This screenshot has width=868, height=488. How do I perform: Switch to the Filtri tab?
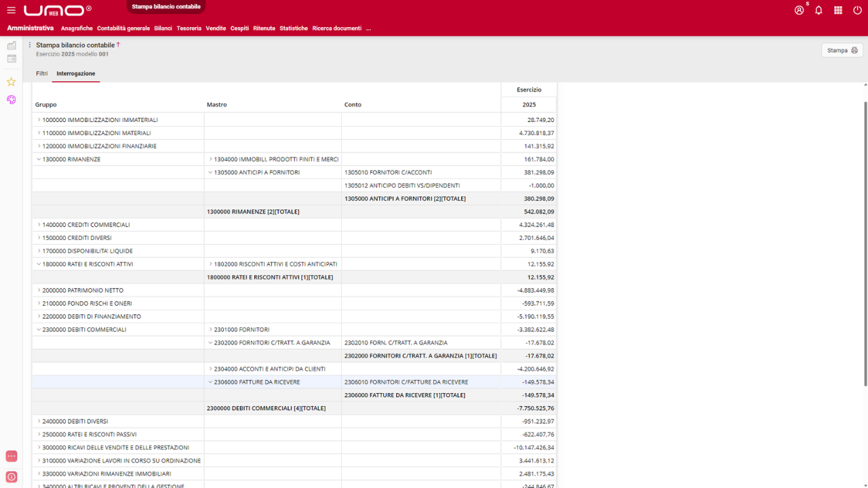[42, 73]
